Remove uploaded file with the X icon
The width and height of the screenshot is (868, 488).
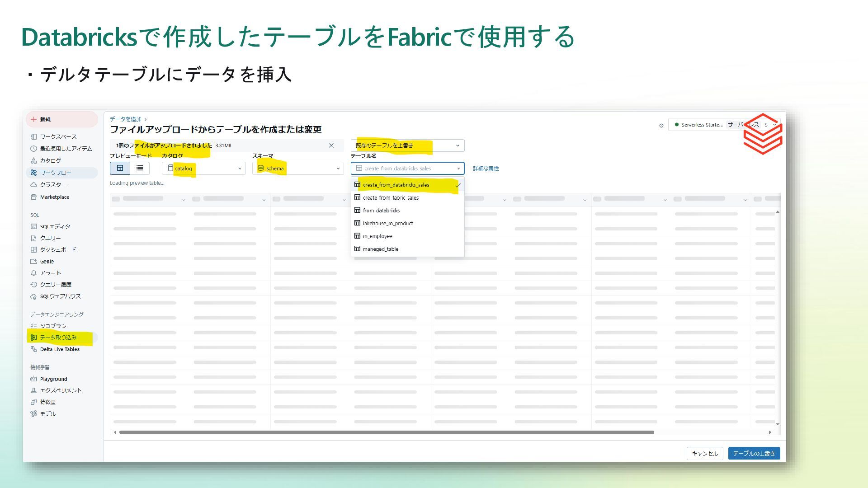click(331, 145)
